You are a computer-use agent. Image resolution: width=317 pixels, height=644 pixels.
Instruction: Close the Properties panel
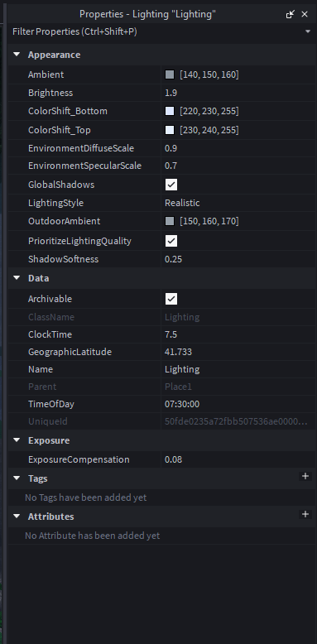pos(305,14)
